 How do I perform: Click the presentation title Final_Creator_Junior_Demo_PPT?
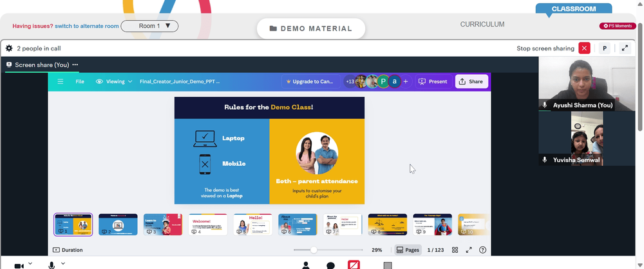coord(180,81)
